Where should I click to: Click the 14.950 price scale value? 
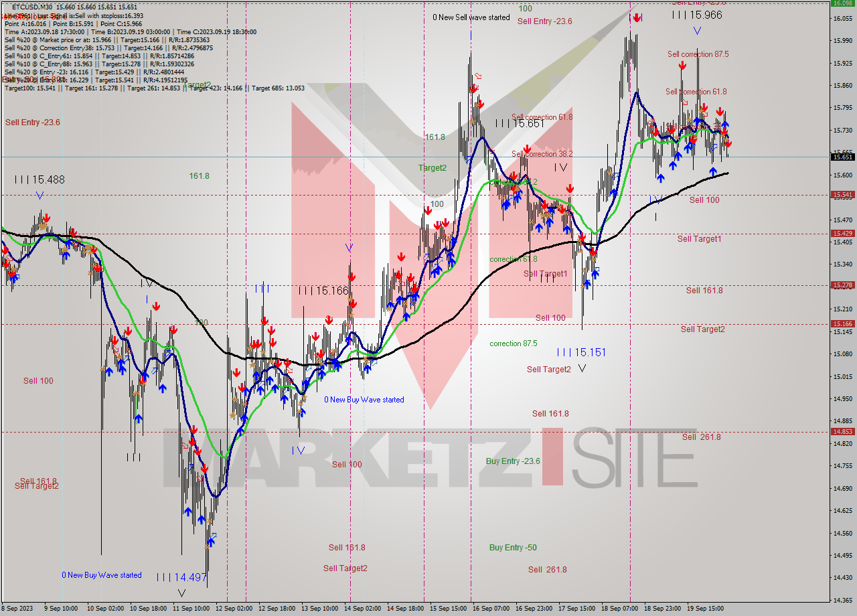click(842, 398)
